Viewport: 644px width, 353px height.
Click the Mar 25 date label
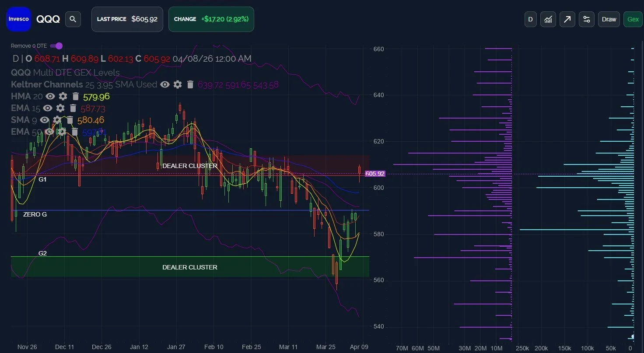pyautogui.click(x=326, y=347)
